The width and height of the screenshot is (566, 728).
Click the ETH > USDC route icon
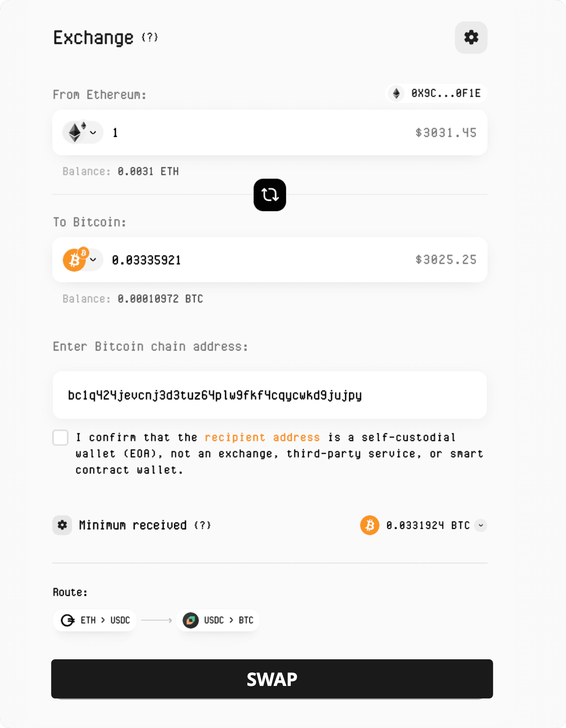68,620
